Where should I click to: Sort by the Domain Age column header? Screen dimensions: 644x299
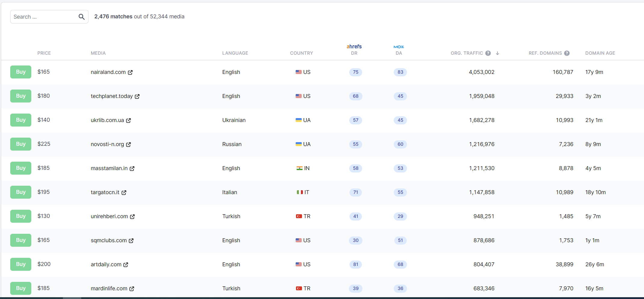[x=600, y=53]
